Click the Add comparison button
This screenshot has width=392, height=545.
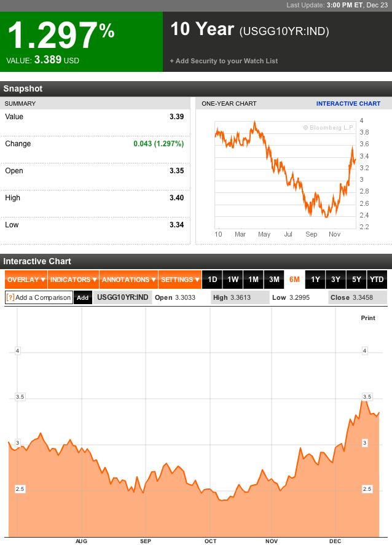[x=82, y=297]
